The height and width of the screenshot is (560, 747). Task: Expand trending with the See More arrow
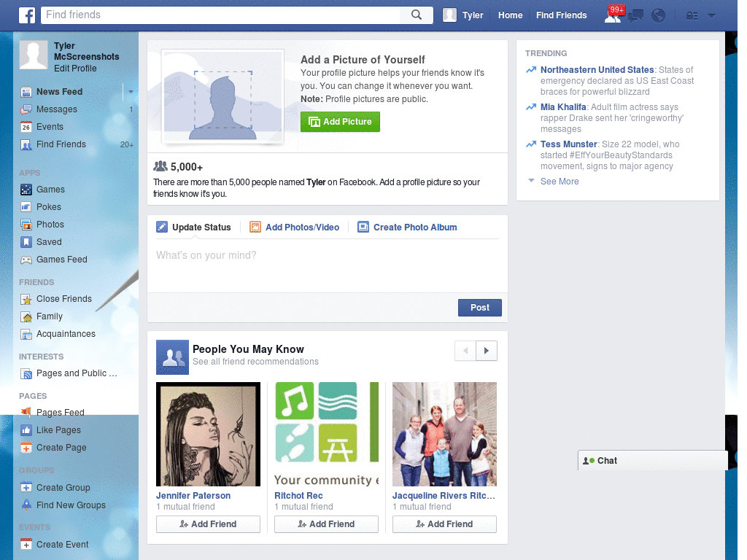[531, 181]
